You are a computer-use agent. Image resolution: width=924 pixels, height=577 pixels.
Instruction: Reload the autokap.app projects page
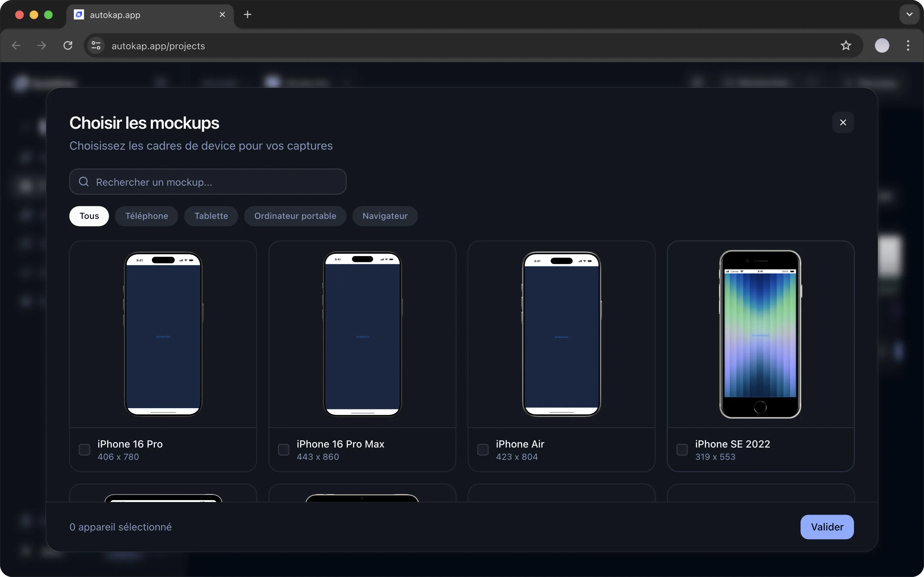pos(67,45)
